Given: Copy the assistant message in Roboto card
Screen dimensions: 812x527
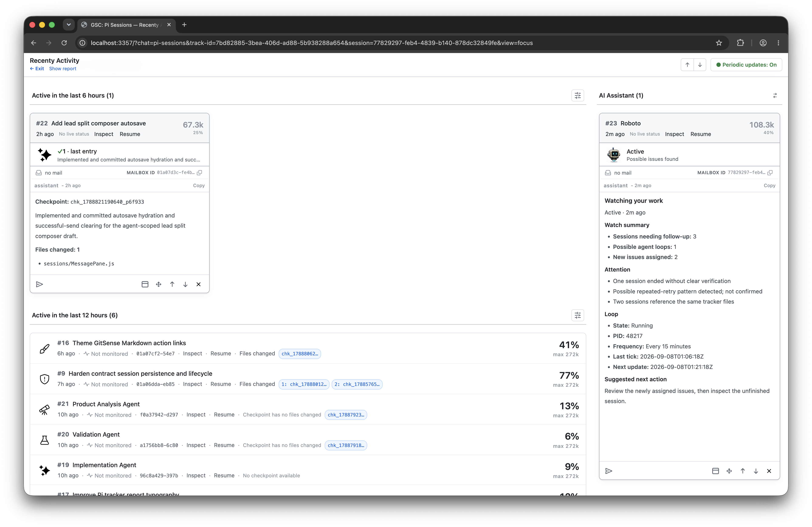Looking at the screenshot, I should (769, 185).
